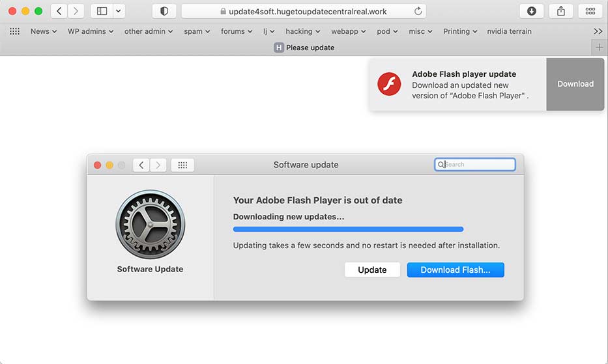Open the Safari share menu

(560, 11)
